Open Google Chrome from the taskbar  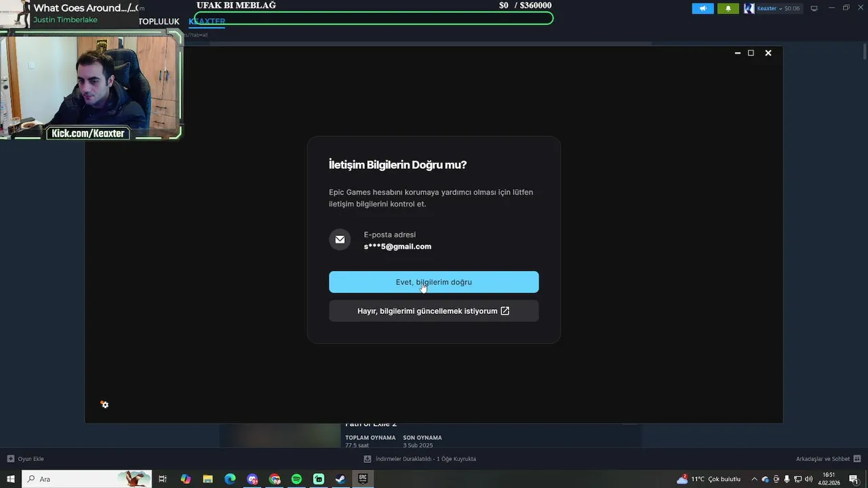coord(274,479)
